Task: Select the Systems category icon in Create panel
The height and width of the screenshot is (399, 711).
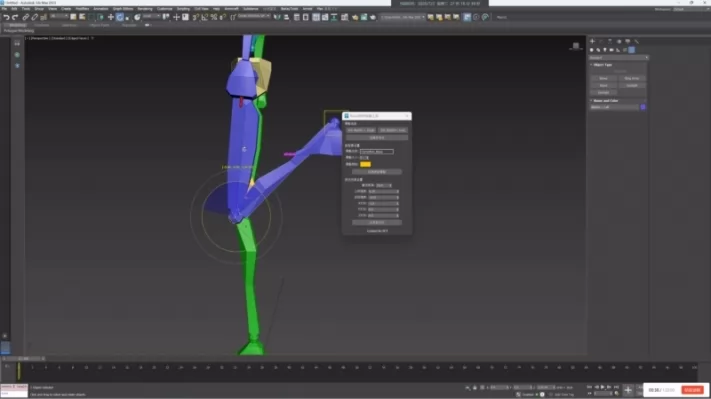Action: 632,50
